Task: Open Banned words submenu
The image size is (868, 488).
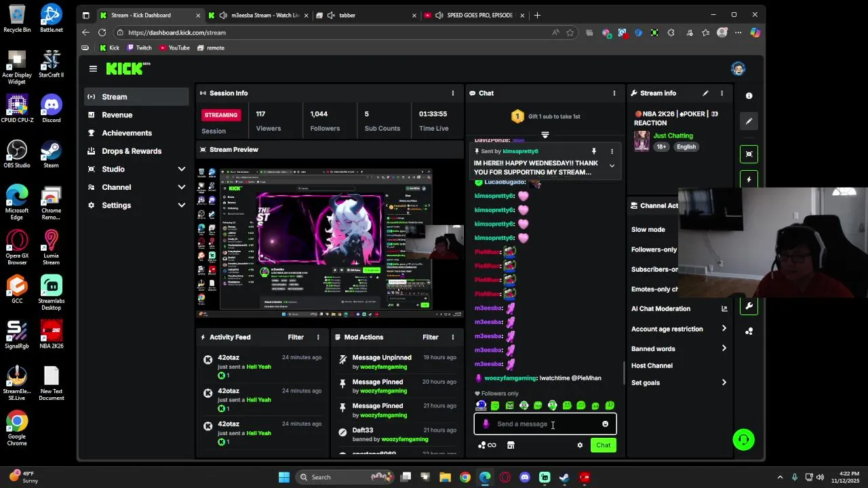Action: (679, 349)
